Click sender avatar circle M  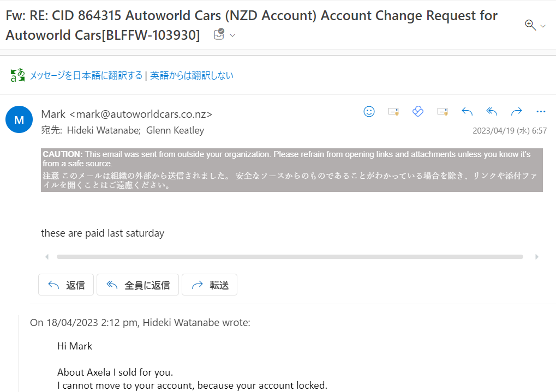(x=19, y=119)
